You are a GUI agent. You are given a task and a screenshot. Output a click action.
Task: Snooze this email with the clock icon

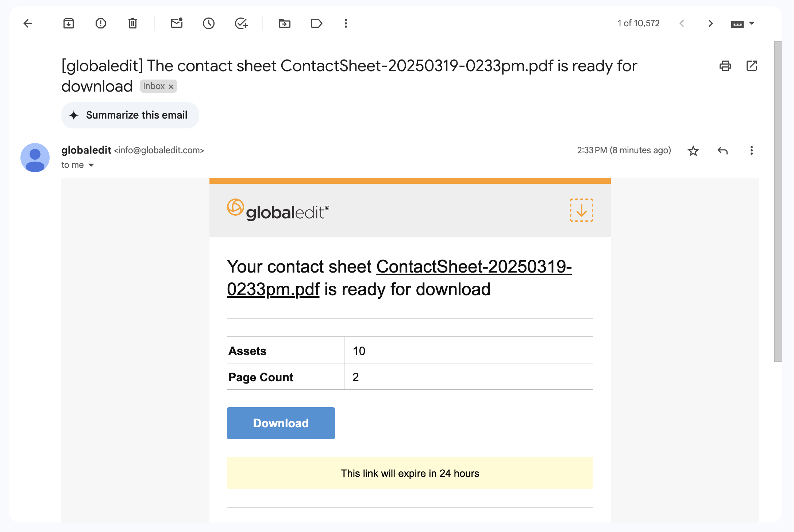(x=209, y=23)
